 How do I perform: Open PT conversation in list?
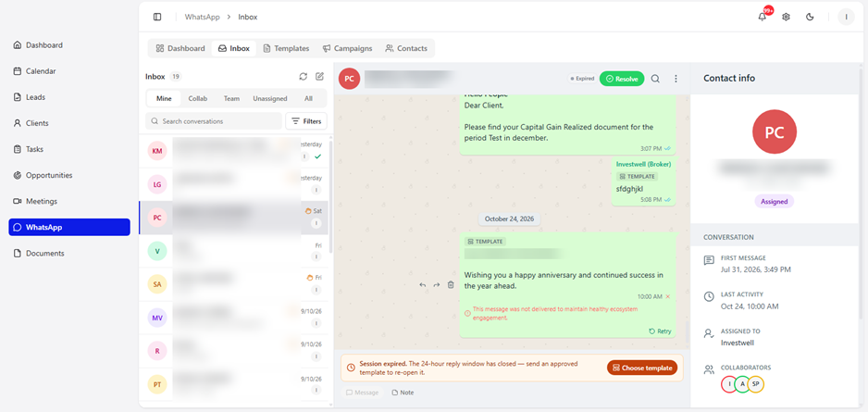[233, 384]
